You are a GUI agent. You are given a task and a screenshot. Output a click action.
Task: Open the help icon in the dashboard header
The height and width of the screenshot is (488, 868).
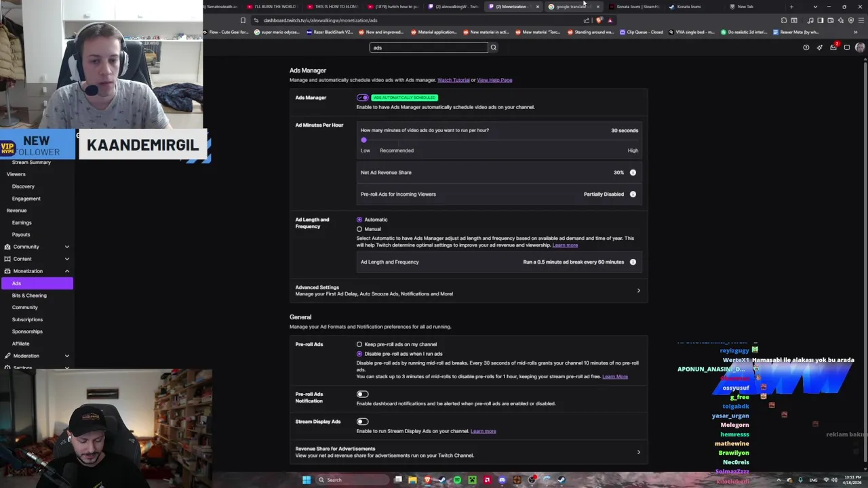806,47
